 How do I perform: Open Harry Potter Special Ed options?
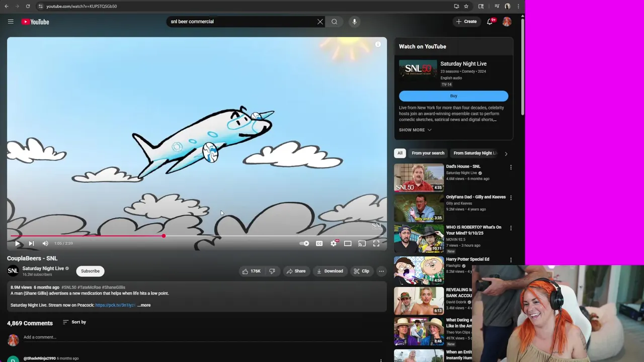coord(511,260)
